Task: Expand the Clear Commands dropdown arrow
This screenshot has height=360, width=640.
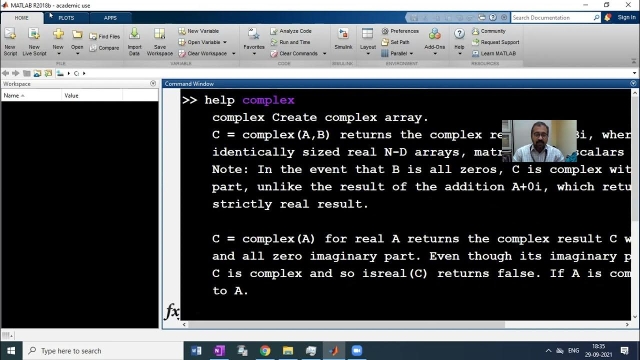Action: 324,53
